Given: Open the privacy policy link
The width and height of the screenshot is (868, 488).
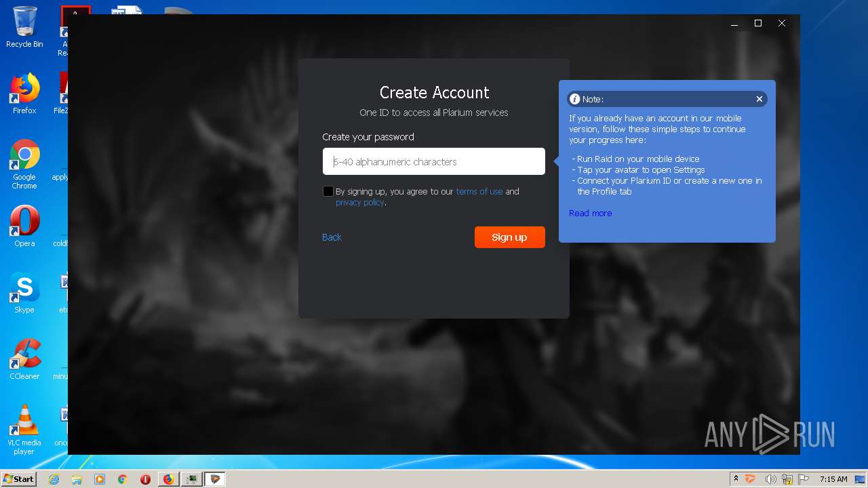Looking at the screenshot, I should [360, 203].
